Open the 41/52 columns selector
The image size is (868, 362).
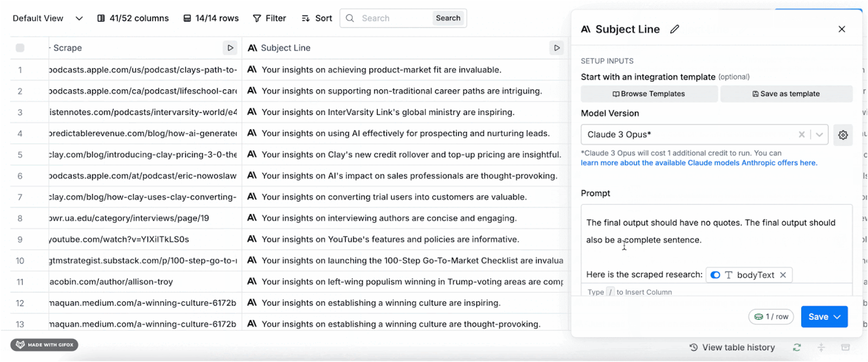tap(133, 18)
